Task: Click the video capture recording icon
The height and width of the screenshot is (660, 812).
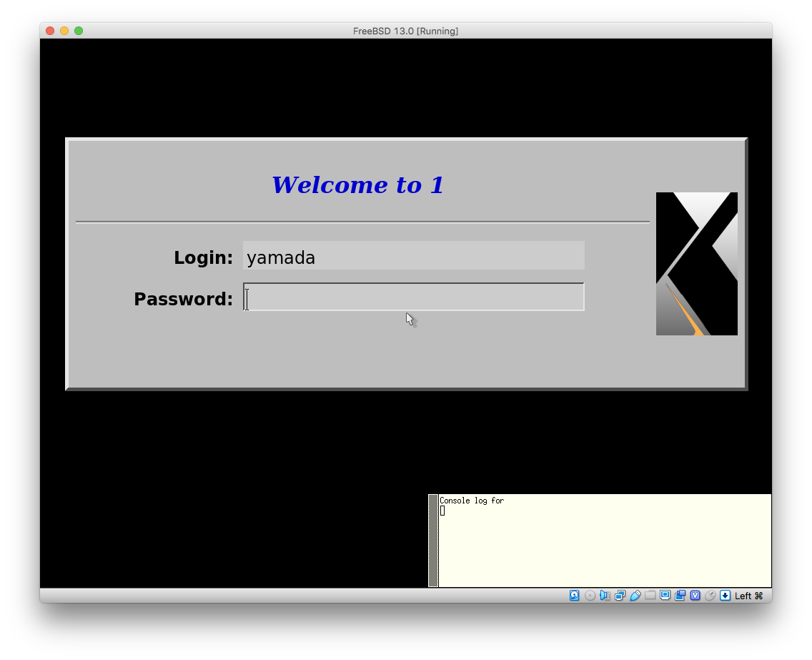Action: pos(680,596)
